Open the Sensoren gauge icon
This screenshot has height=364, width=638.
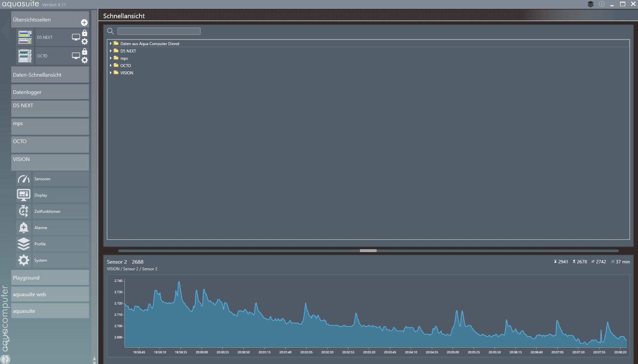pos(24,179)
